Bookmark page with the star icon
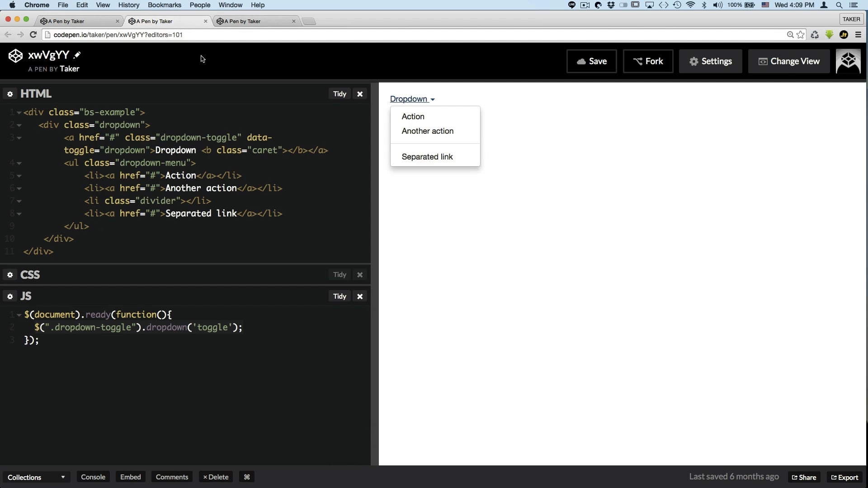Image resolution: width=868 pixels, height=488 pixels. tap(801, 35)
